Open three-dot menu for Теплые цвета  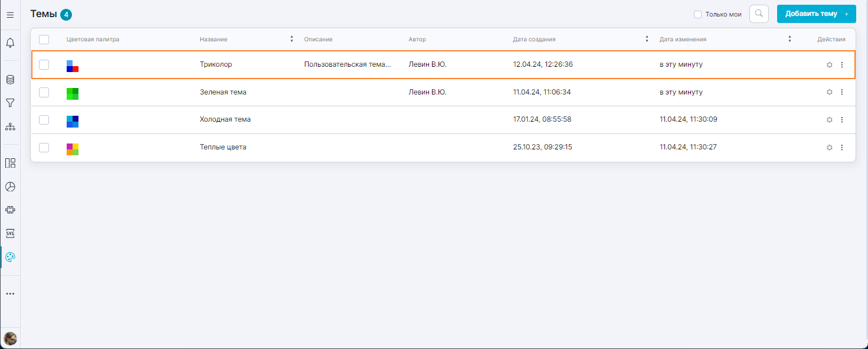(842, 148)
